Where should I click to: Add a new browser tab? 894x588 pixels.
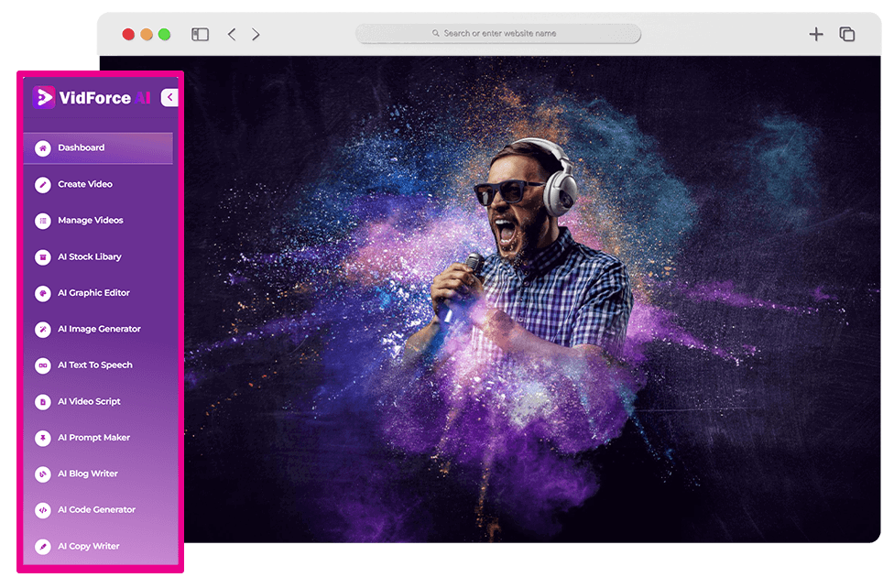(x=815, y=35)
